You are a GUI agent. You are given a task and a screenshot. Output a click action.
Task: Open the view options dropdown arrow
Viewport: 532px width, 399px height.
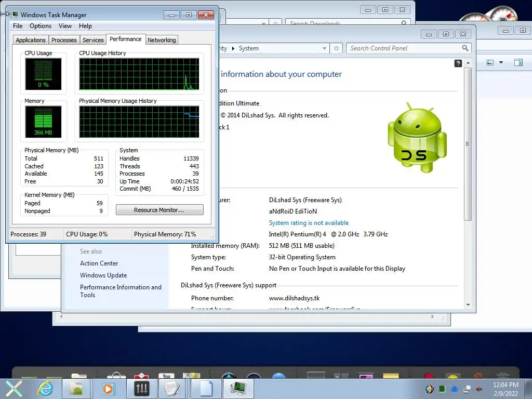pyautogui.click(x=501, y=62)
